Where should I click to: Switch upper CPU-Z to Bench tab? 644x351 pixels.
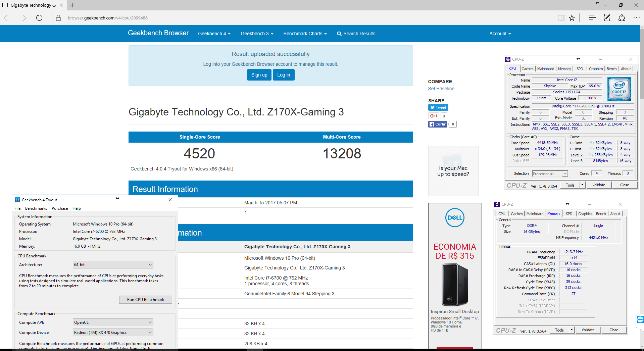pyautogui.click(x=612, y=69)
